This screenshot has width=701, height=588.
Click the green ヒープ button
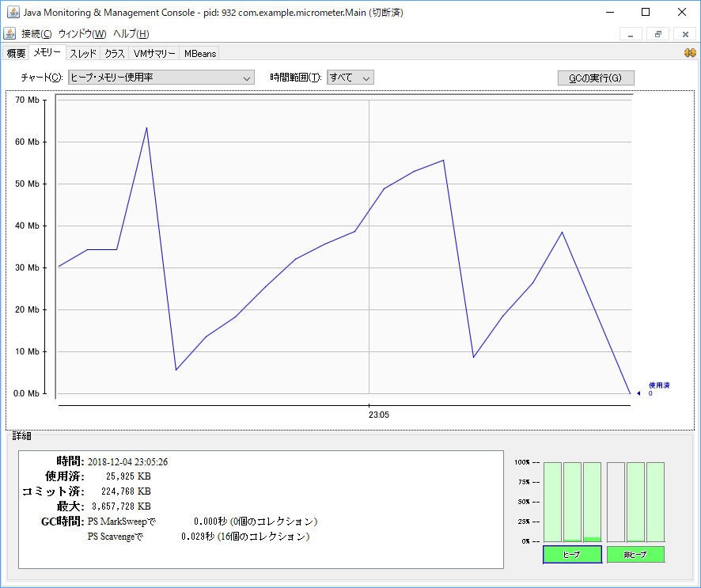click(572, 554)
